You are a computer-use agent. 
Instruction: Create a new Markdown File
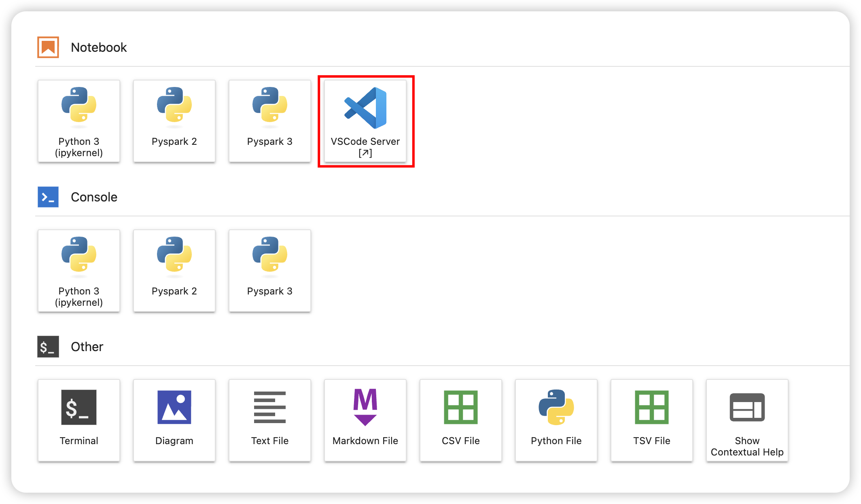pos(365,420)
